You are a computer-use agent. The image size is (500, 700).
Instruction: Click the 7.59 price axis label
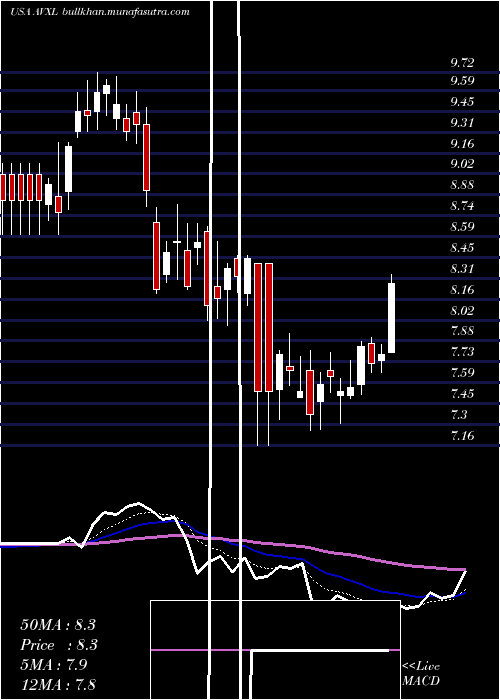click(x=462, y=372)
